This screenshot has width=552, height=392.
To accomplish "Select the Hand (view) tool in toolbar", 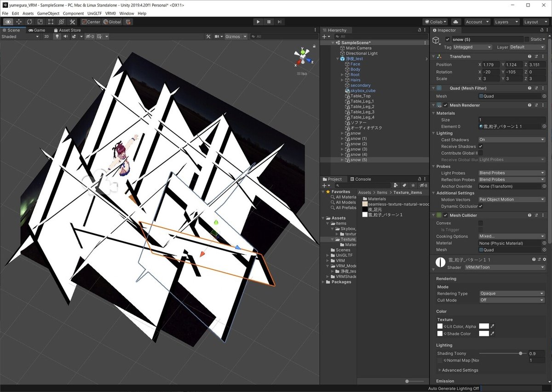I will (x=8, y=22).
